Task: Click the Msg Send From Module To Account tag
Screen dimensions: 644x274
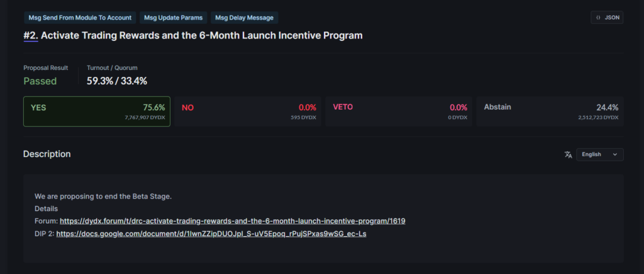Action: click(80, 18)
